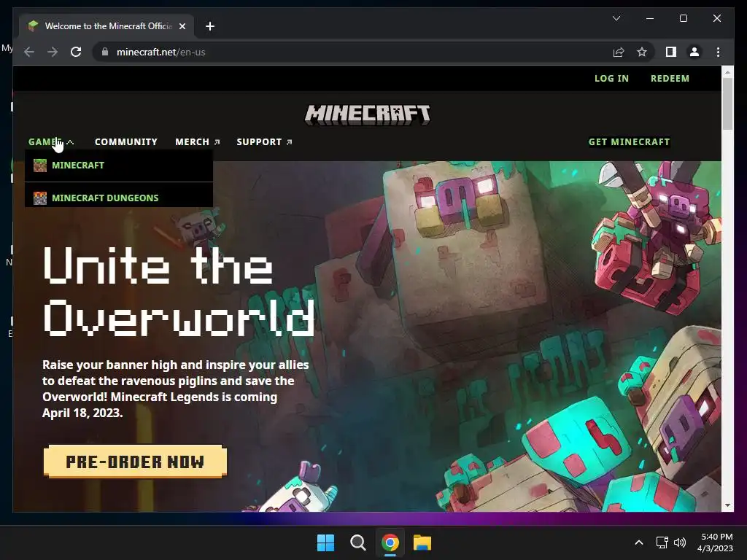Click the page scroll down arrow

click(x=727, y=506)
